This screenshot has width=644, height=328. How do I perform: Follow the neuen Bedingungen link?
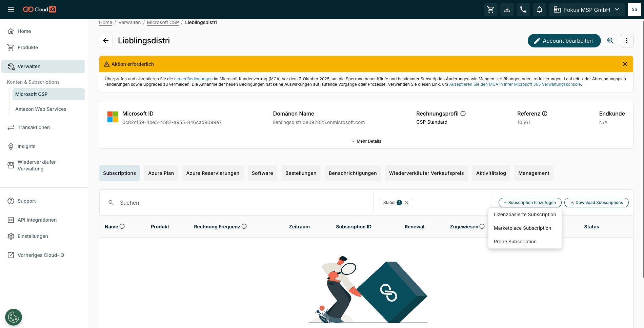pos(193,79)
